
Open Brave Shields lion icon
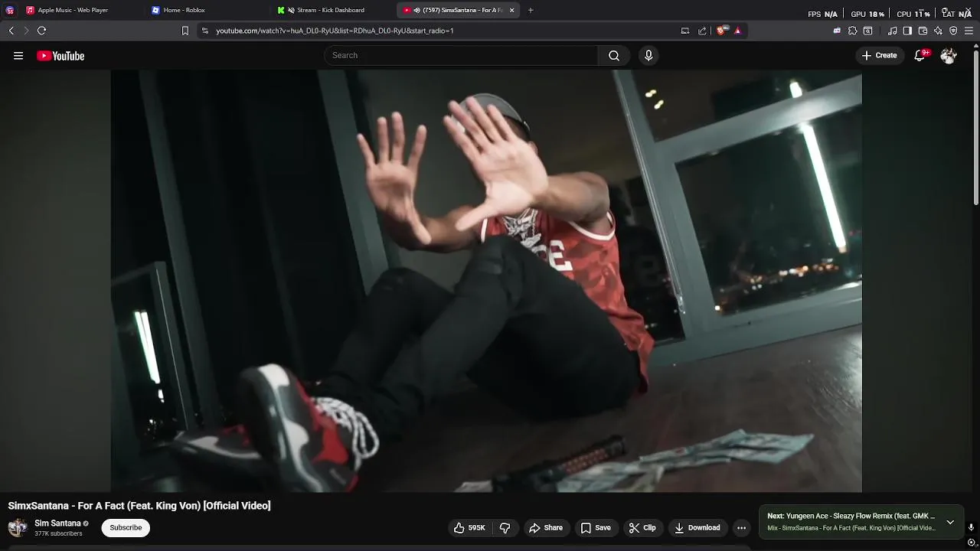click(x=721, y=31)
